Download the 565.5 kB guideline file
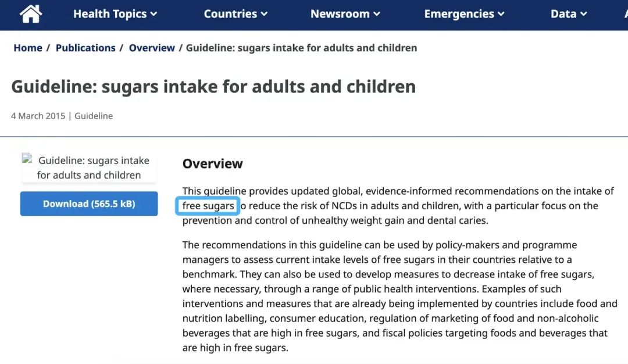Viewport: 628px width, 364px height. [89, 204]
